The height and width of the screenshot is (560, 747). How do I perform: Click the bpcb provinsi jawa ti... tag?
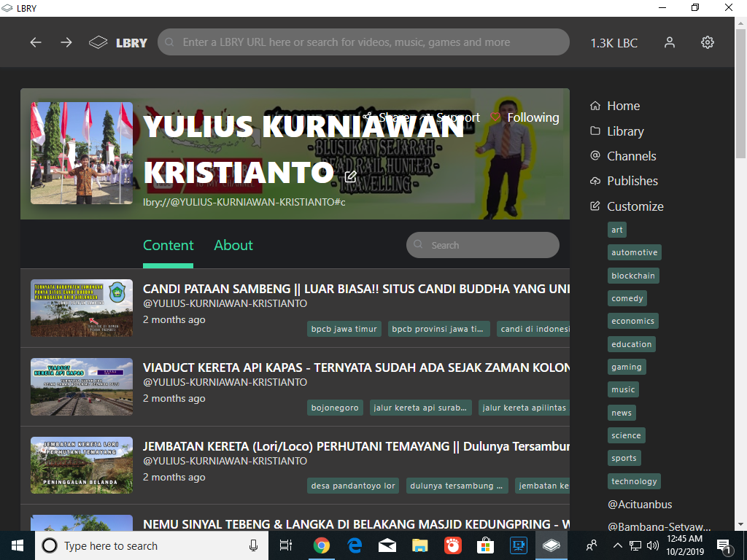[438, 329]
